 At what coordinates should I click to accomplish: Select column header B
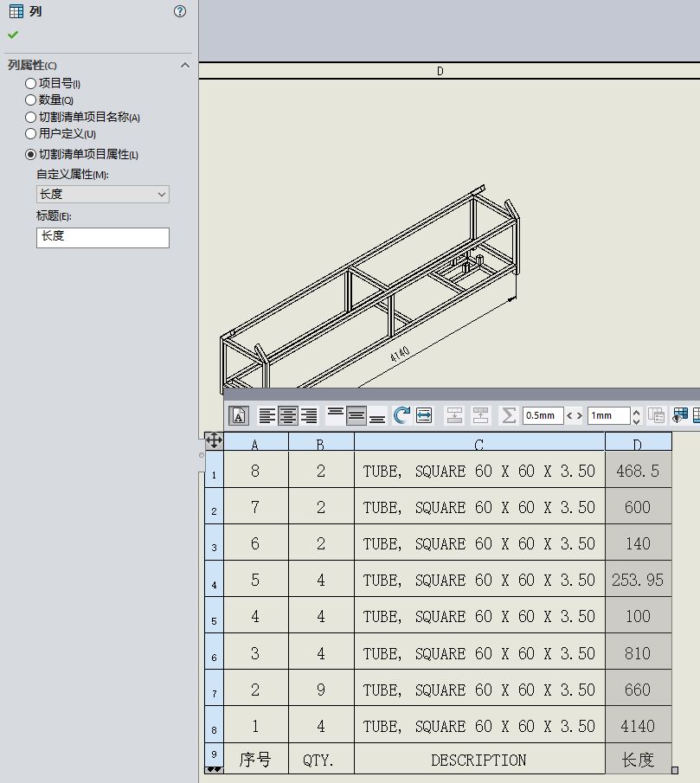click(321, 442)
